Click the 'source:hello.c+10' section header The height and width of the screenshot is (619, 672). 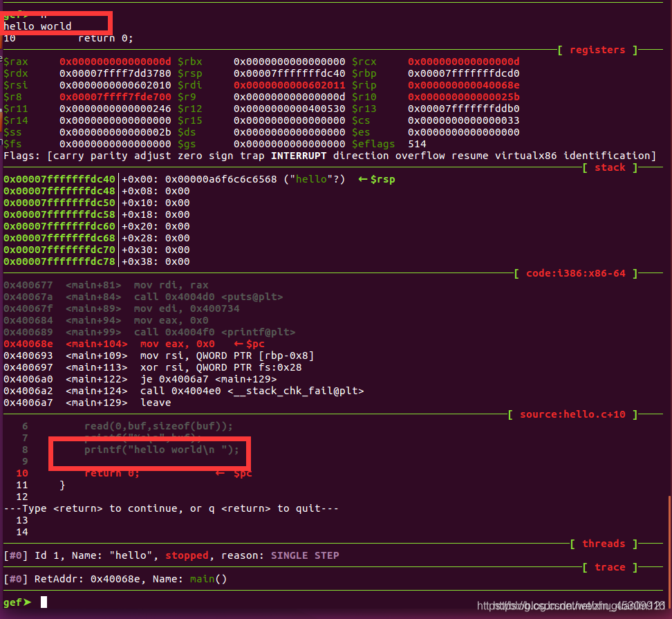[x=572, y=414]
